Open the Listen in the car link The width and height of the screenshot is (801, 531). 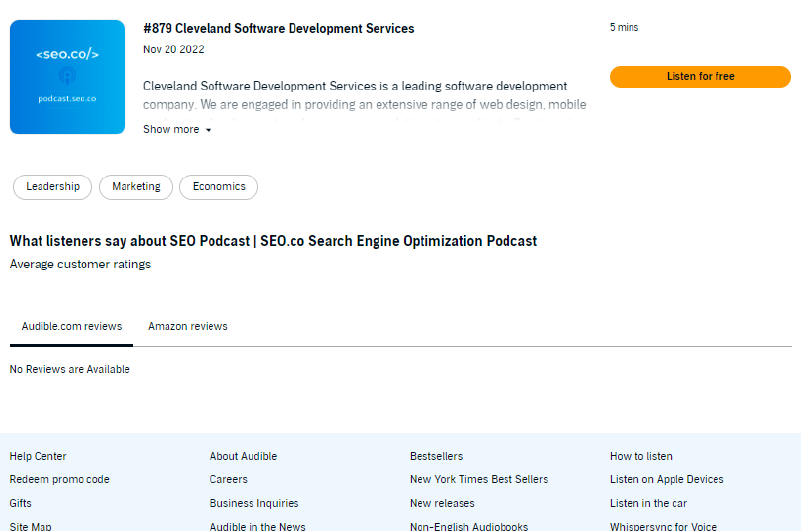pyautogui.click(x=648, y=503)
